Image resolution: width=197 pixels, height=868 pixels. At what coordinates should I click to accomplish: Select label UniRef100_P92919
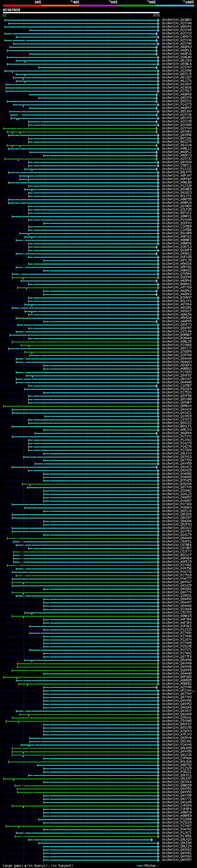(x=176, y=389)
